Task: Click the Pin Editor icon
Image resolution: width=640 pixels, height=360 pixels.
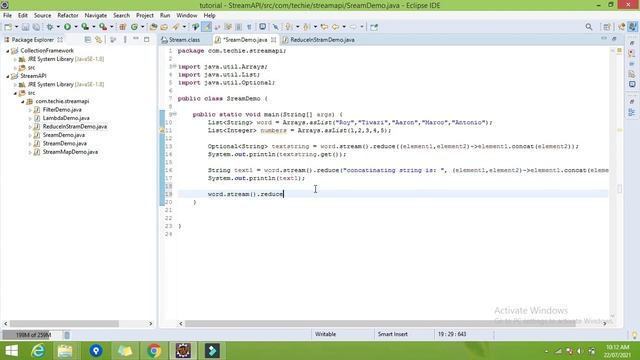Action: click(x=276, y=27)
